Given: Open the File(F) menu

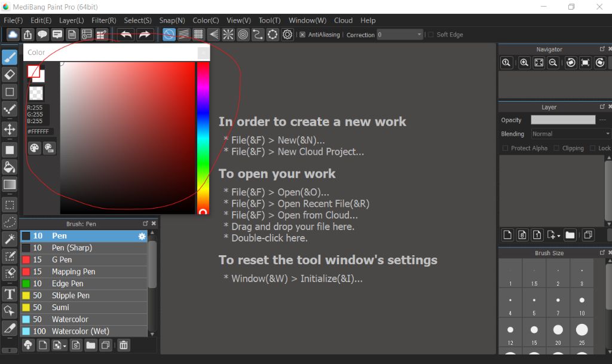Looking at the screenshot, I should tap(13, 20).
